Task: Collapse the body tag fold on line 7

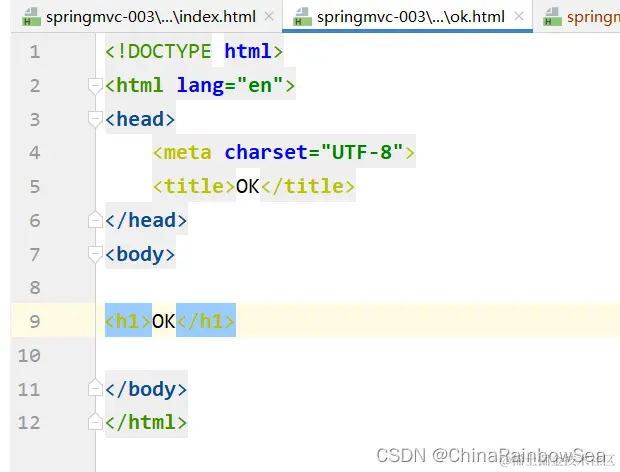Action: pos(95,254)
